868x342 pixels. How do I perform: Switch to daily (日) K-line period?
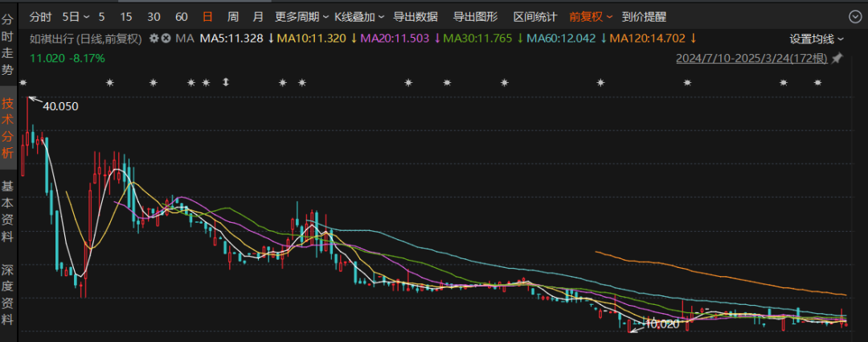(207, 16)
